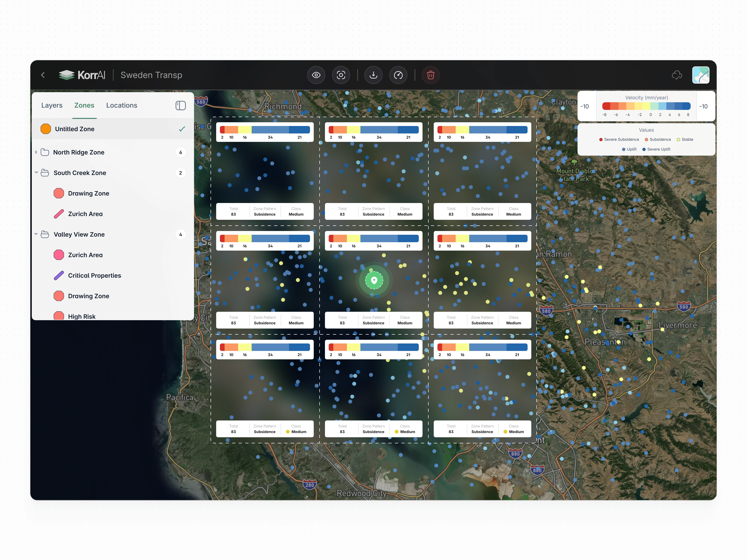Collapse the Valley View Zone folder

(36, 234)
